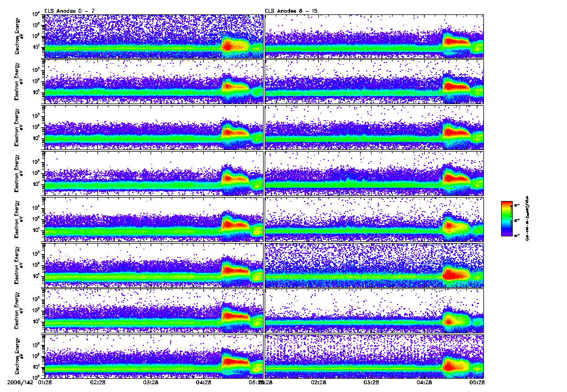Screen dimensions: 567x392
Task: Select the fifth spectrogram in Anodes 8 - 15 column
Action: [x=374, y=219]
